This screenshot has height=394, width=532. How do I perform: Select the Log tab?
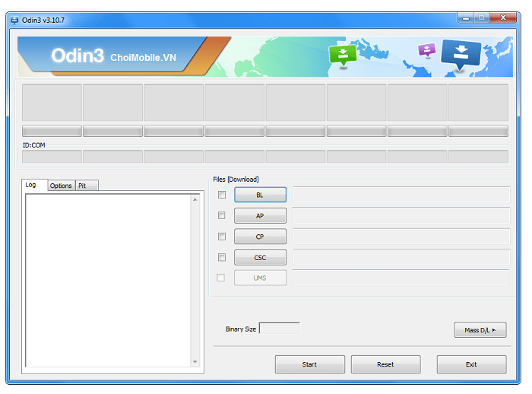pos(31,185)
